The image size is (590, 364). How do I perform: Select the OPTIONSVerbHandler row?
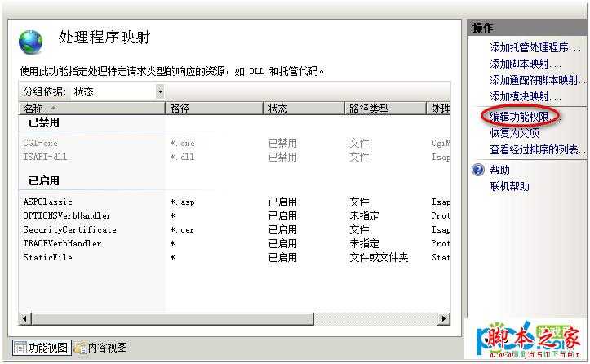tap(235, 216)
